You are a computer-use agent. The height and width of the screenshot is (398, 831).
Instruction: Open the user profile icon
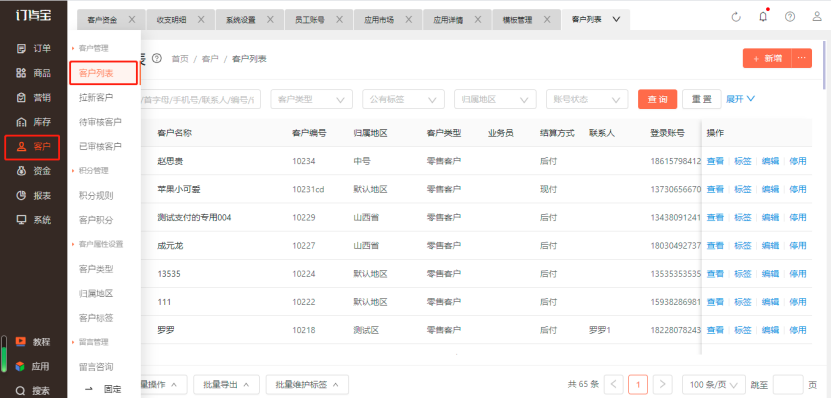click(x=817, y=17)
